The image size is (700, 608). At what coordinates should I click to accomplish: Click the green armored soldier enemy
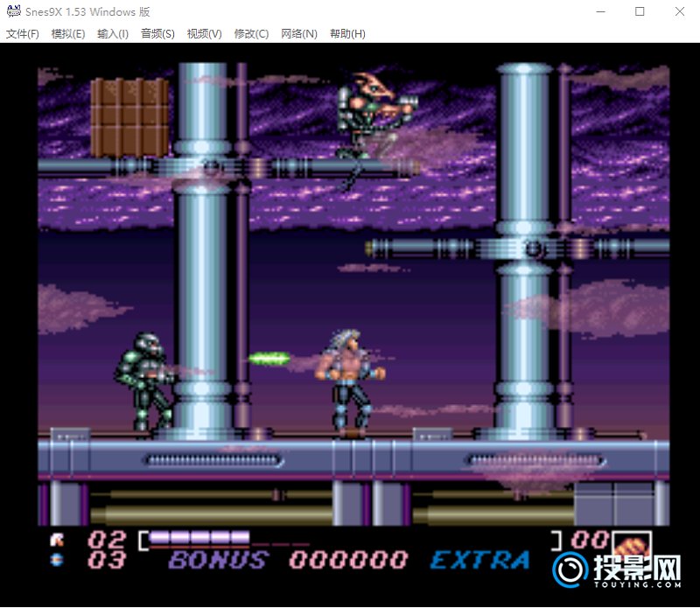144,381
